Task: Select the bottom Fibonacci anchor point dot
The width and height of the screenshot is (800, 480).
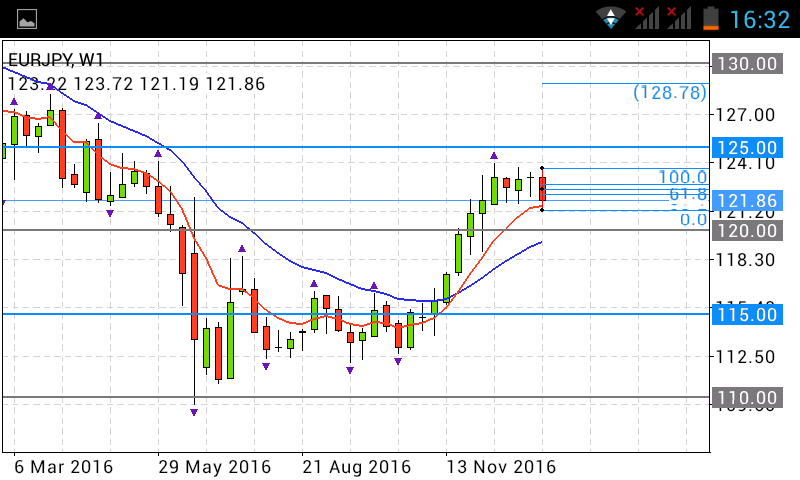Action: pos(542,210)
